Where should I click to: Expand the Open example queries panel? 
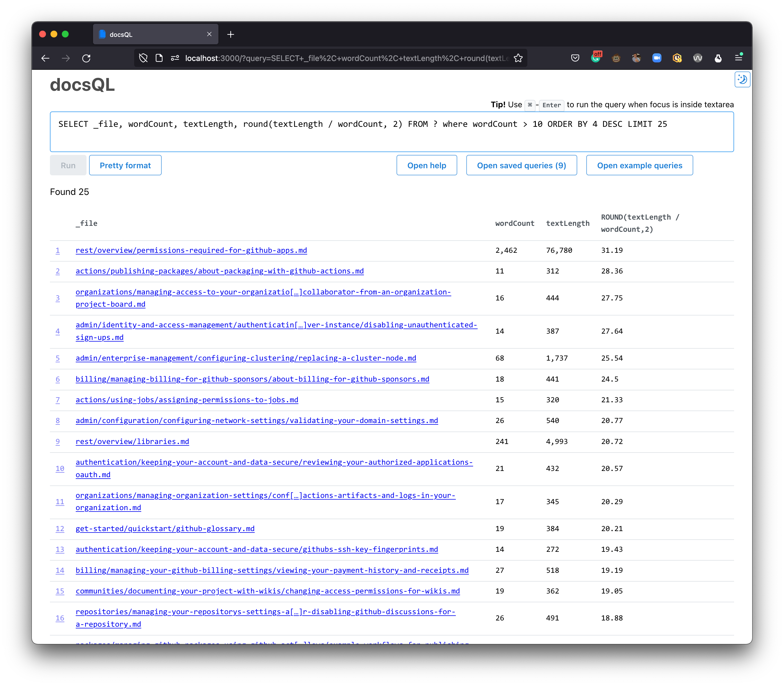(639, 165)
